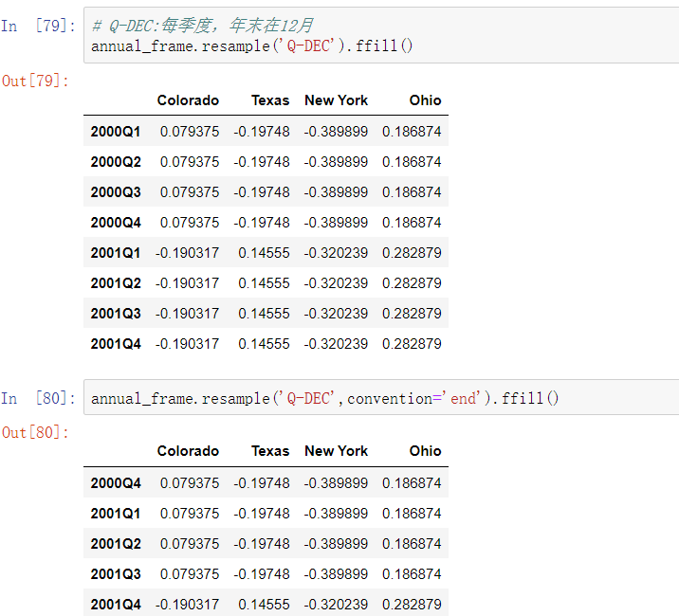Select row label 2000Q2 in Out[79]
Image resolution: width=679 pixels, height=616 pixels.
116,162
